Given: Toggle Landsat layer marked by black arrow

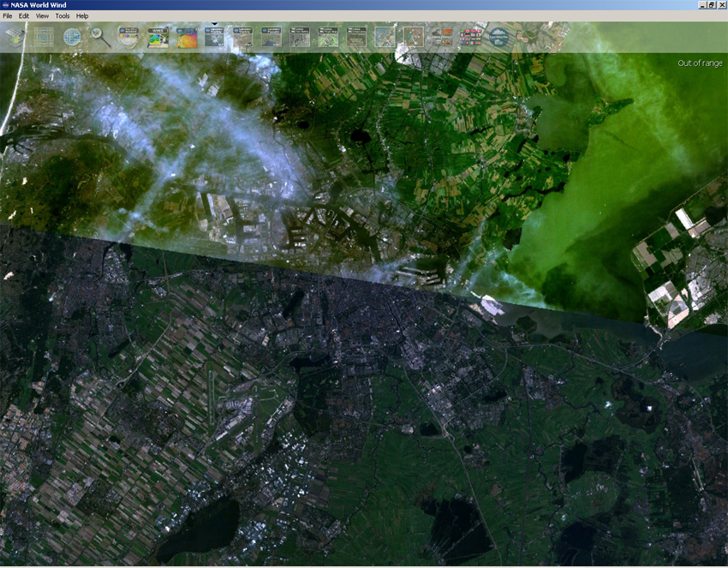Looking at the screenshot, I should (x=214, y=37).
